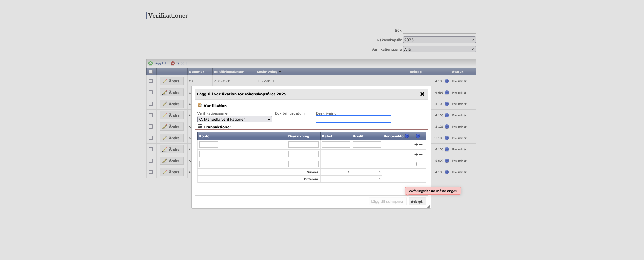Click info icon beside amount 8 997
Viewport: 644px width, 260px height.
(x=447, y=161)
